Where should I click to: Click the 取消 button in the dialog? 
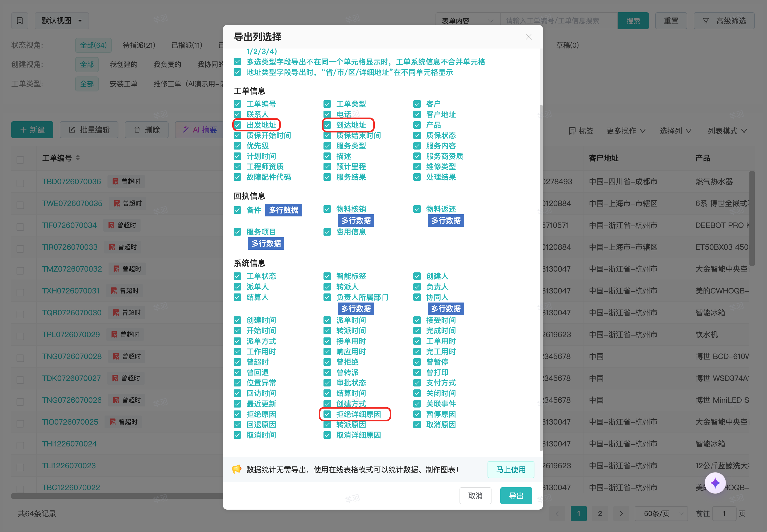(475, 496)
